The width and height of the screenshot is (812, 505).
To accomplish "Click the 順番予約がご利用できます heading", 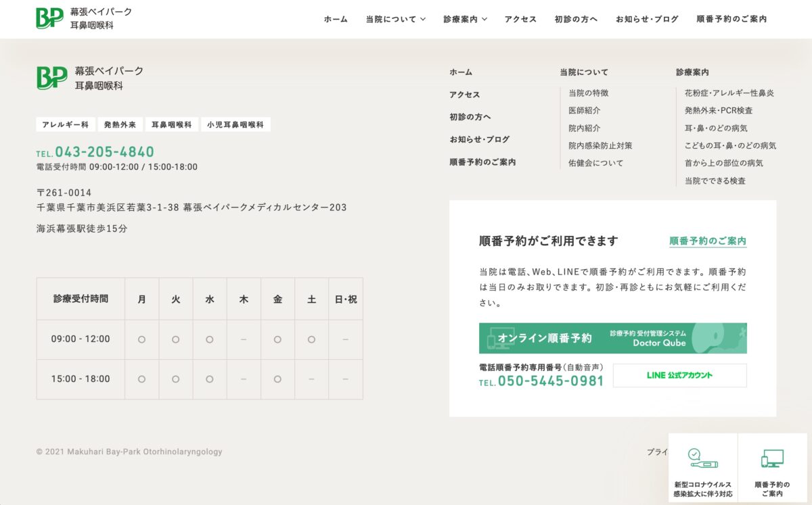I will 549,241.
